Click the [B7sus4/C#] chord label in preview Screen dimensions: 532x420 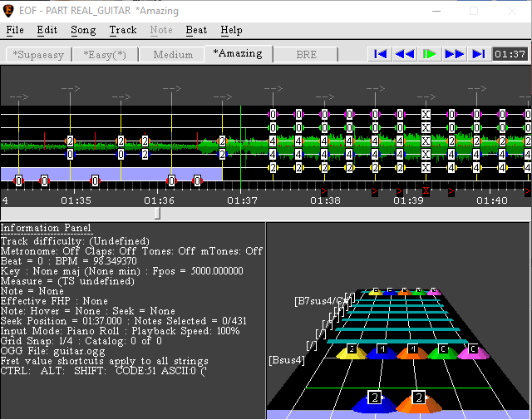pyautogui.click(x=323, y=301)
